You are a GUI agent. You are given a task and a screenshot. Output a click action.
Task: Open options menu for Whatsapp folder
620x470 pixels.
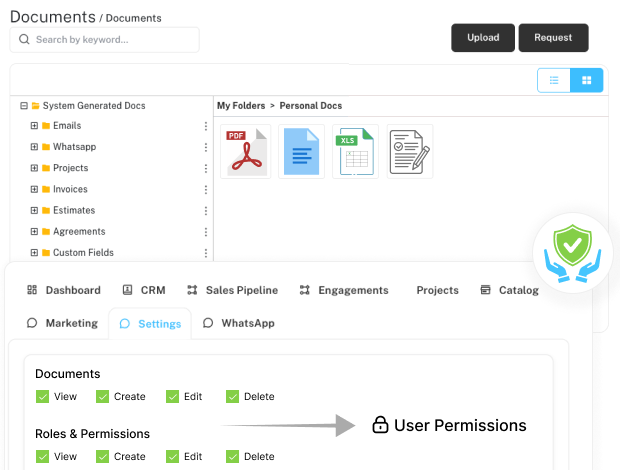[x=206, y=147]
